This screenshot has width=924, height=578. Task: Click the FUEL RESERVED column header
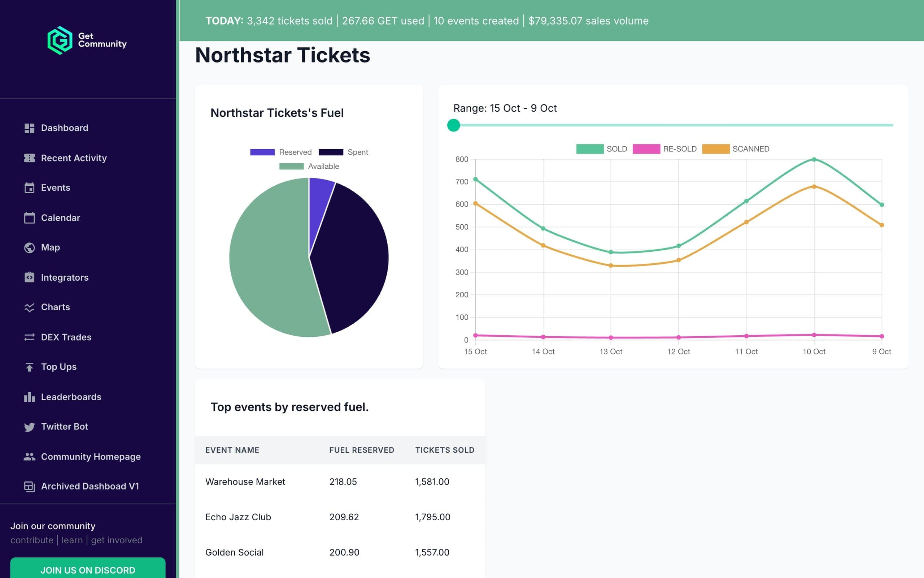coord(362,450)
